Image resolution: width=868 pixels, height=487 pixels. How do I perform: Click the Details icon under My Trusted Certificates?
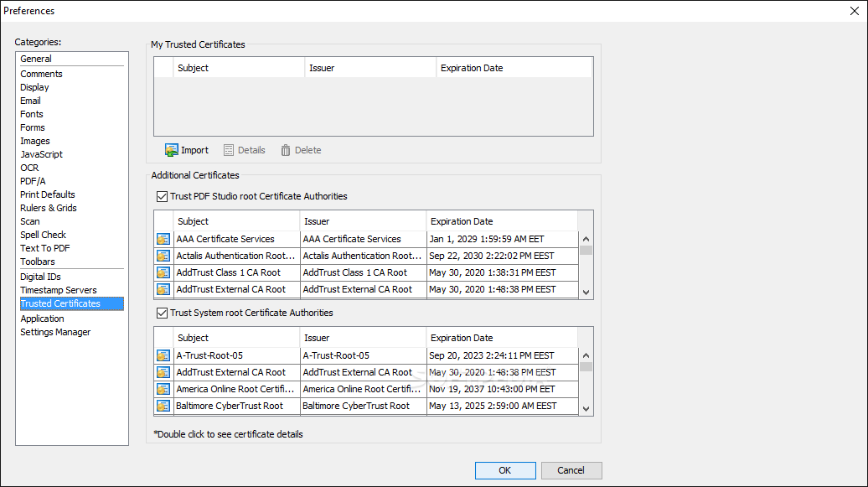(229, 150)
